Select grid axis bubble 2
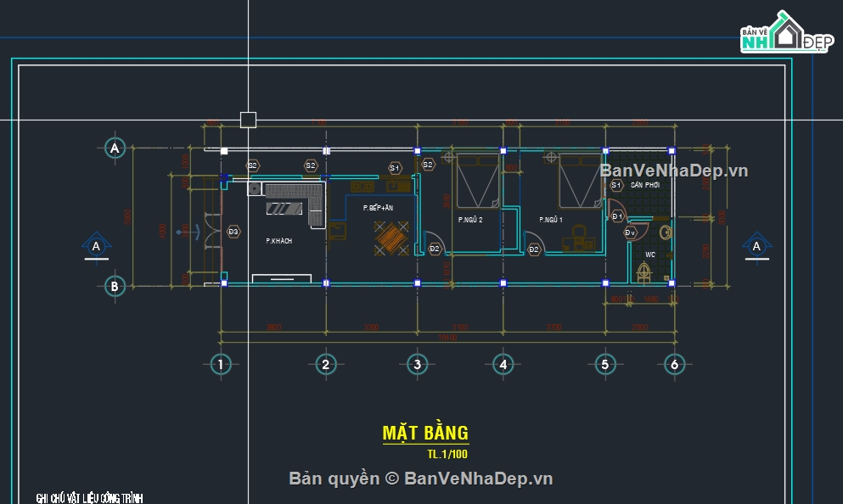843x504 pixels. (x=326, y=364)
